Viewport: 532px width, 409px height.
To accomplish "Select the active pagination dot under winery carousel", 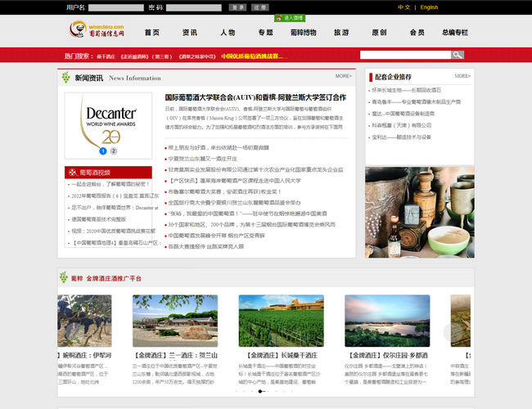I will pyautogui.click(x=260, y=391).
